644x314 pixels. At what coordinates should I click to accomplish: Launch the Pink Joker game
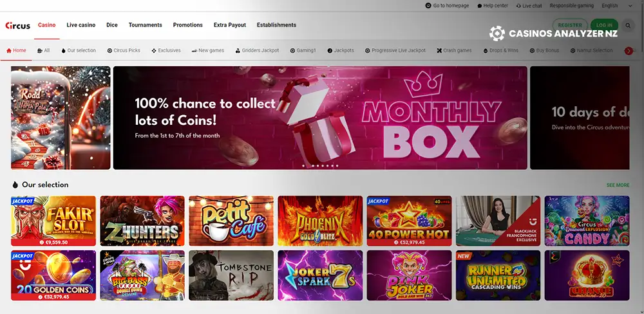pos(409,275)
